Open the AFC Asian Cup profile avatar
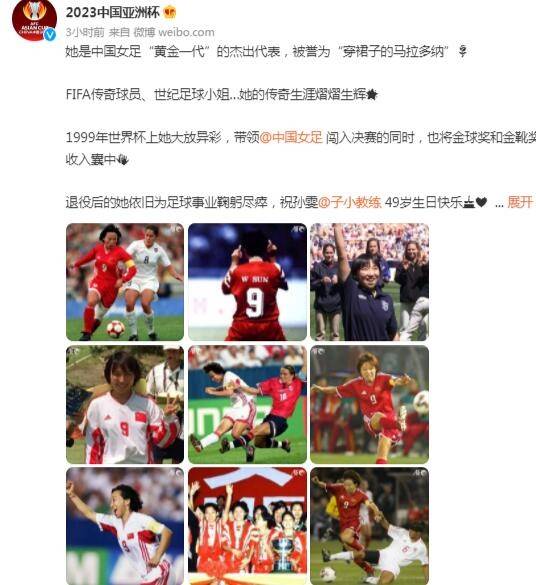 34,20
